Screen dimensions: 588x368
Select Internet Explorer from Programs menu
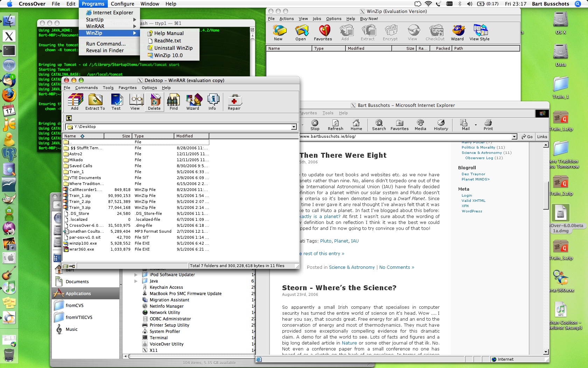pyautogui.click(x=110, y=13)
